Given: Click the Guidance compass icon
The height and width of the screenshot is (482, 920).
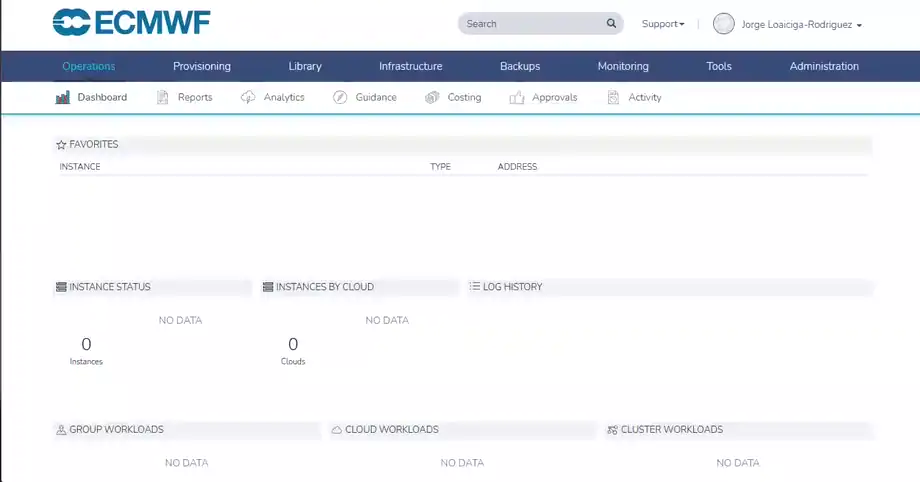Looking at the screenshot, I should coord(340,97).
